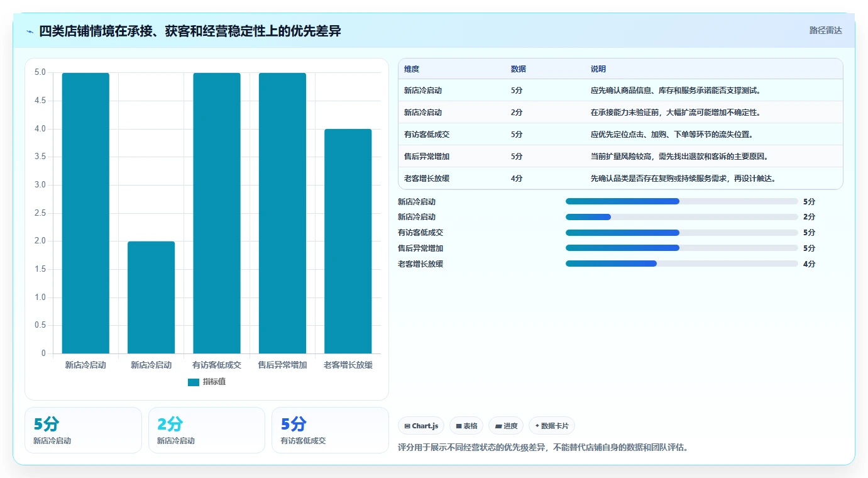Click the 售后异常增加 label on the chart x-axis
The width and height of the screenshot is (868, 478).
click(x=282, y=365)
